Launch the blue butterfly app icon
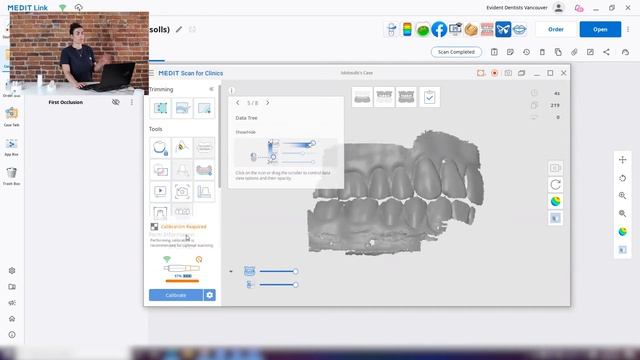This screenshot has height=360, width=640. (x=503, y=29)
